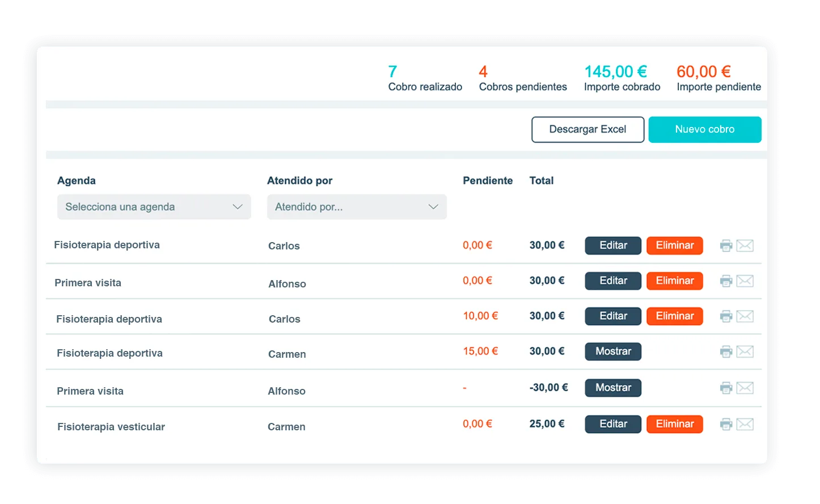The image size is (820, 504).
Task: Click the 15,00 € pending amount
Action: click(480, 351)
